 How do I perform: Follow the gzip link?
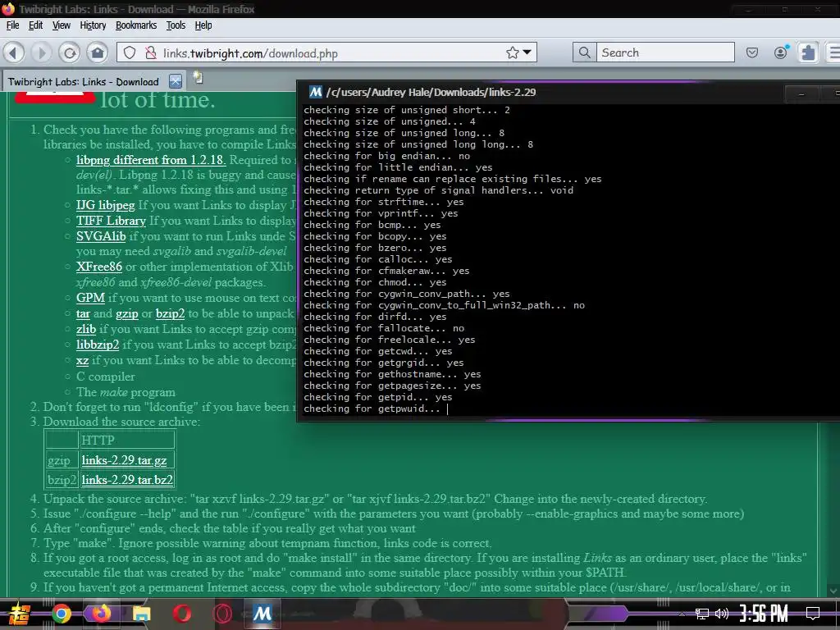pos(127,314)
